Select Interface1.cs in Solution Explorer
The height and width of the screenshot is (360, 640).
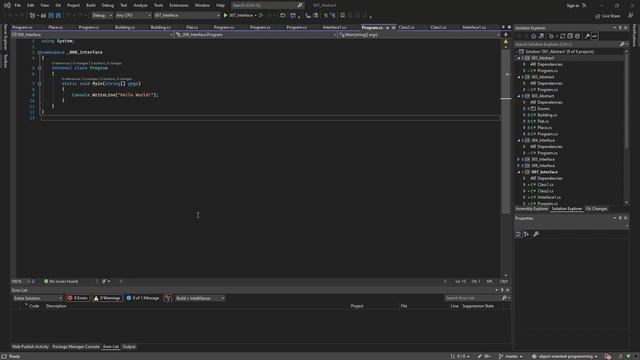pyautogui.click(x=549, y=198)
